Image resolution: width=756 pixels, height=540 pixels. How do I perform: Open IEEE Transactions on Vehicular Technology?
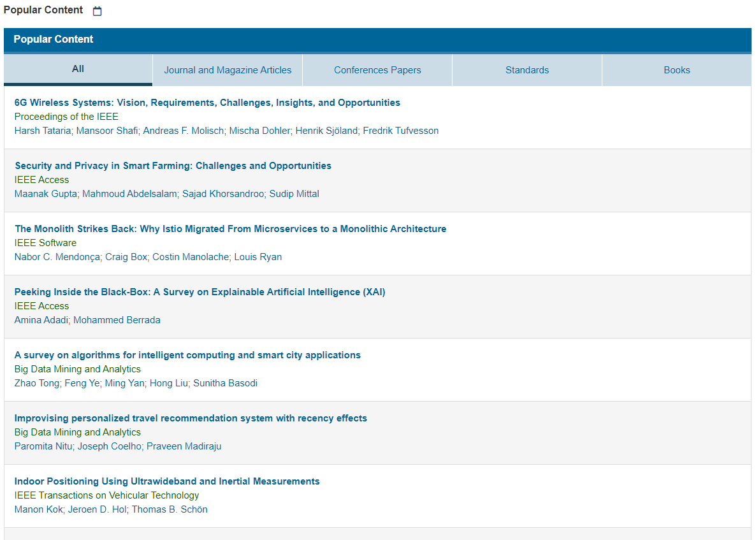(x=106, y=495)
